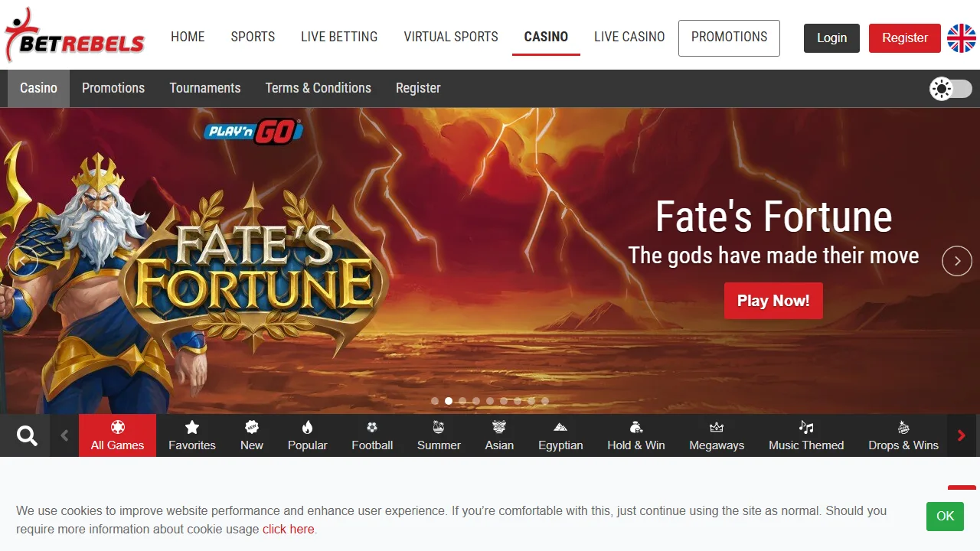Click the Play Now! button

(x=773, y=301)
